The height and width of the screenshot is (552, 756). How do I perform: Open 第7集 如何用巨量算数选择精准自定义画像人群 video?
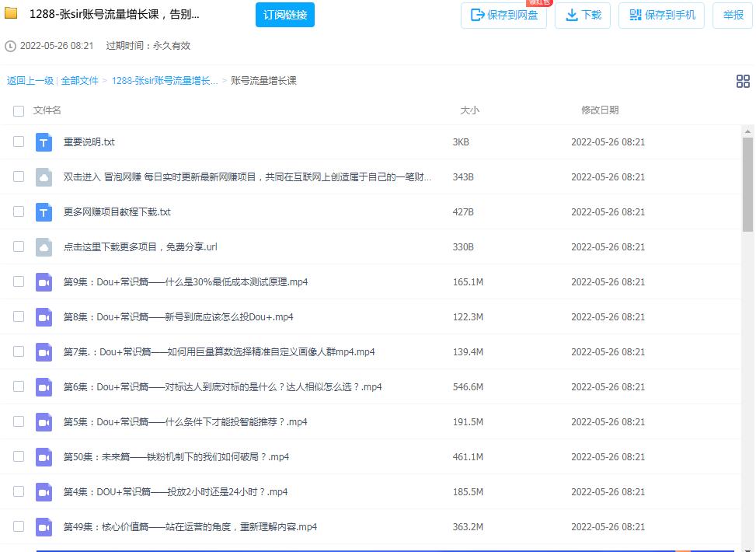click(x=219, y=352)
